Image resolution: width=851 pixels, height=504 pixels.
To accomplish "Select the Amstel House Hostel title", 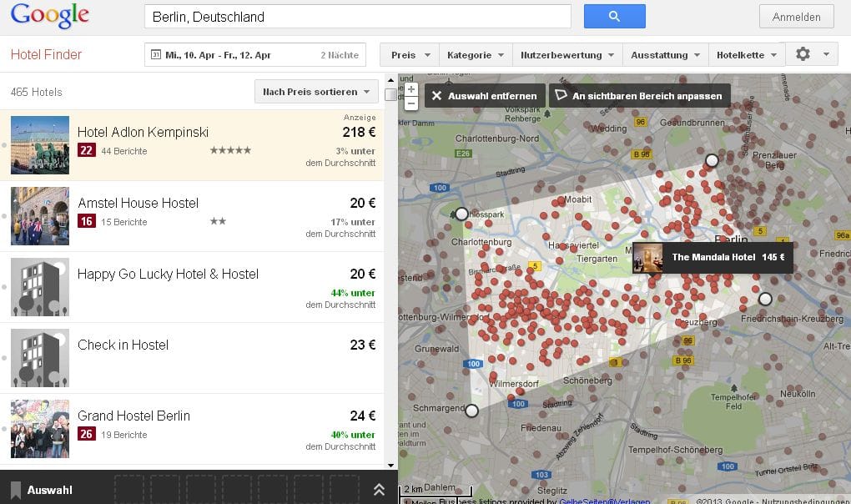I will [138, 203].
